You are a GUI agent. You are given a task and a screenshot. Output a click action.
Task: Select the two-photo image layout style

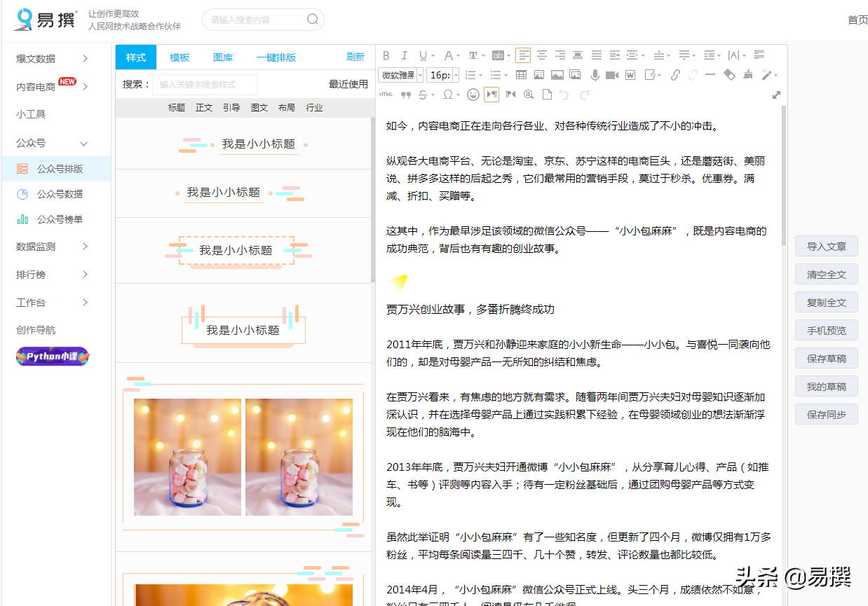243,457
